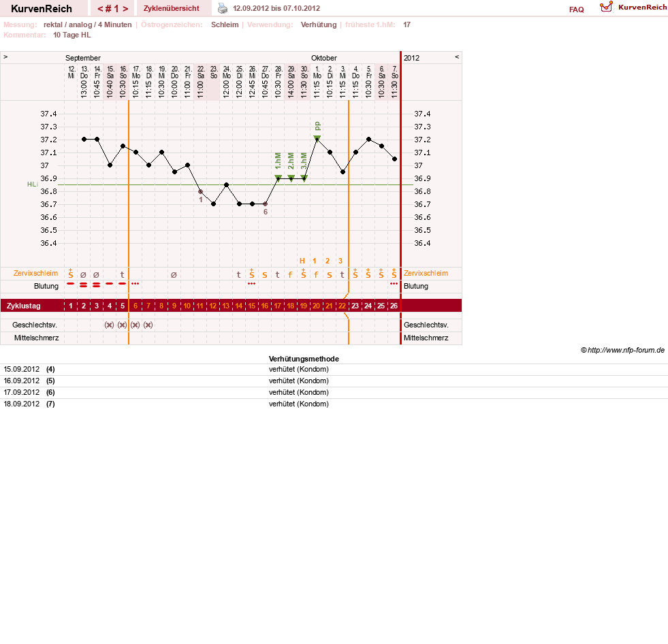
Task: Click the Verhütungsmethode column header
Action: 304,359
